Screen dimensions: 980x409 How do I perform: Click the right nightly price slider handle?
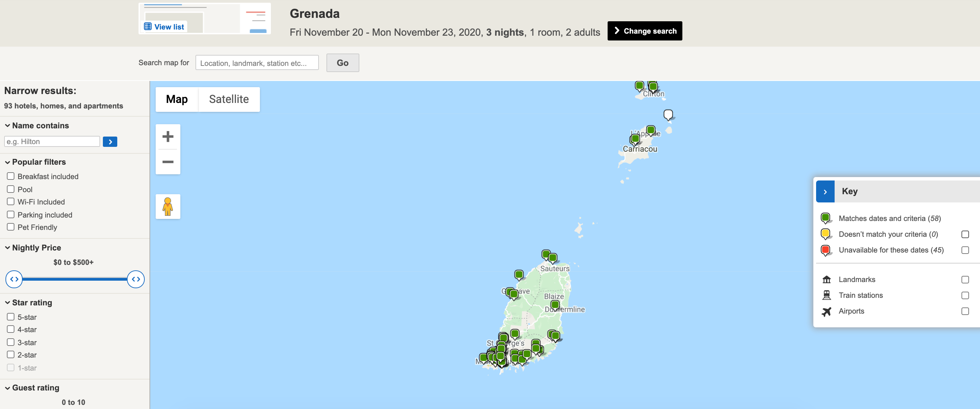click(136, 279)
